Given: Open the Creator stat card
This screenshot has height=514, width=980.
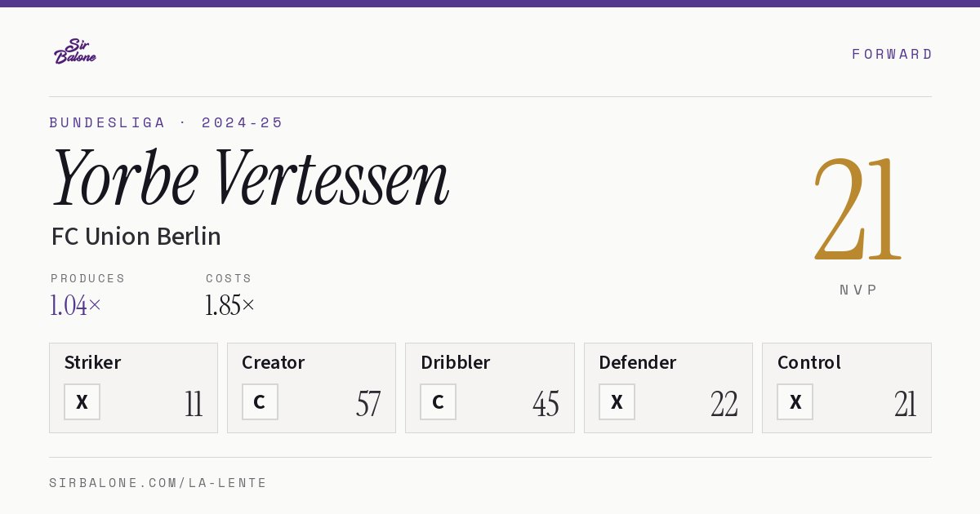Looking at the screenshot, I should click(x=311, y=388).
